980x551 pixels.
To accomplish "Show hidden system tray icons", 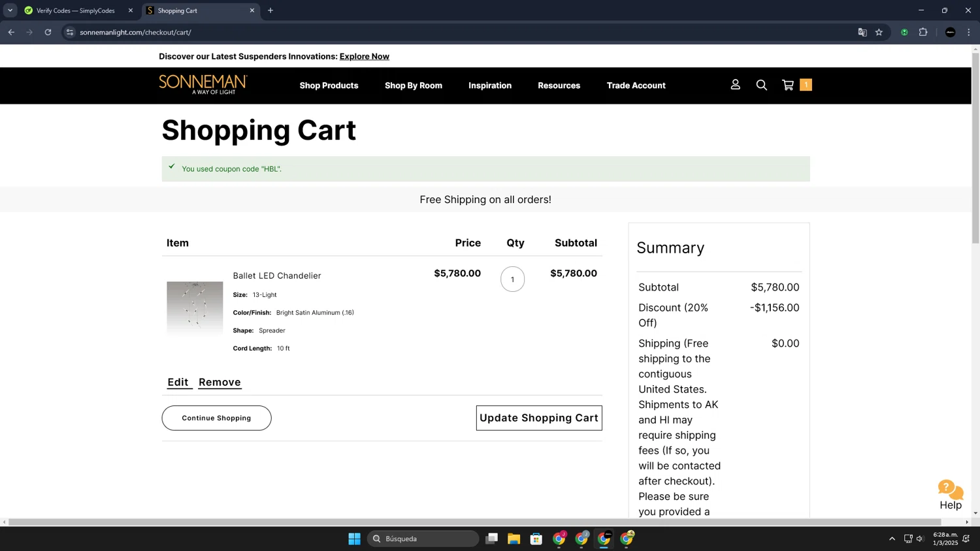I will (892, 539).
